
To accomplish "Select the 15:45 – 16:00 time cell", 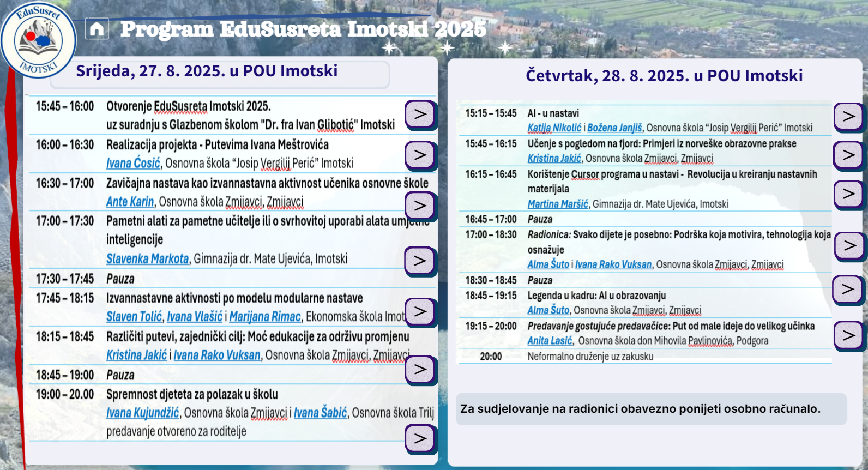I will (65, 106).
